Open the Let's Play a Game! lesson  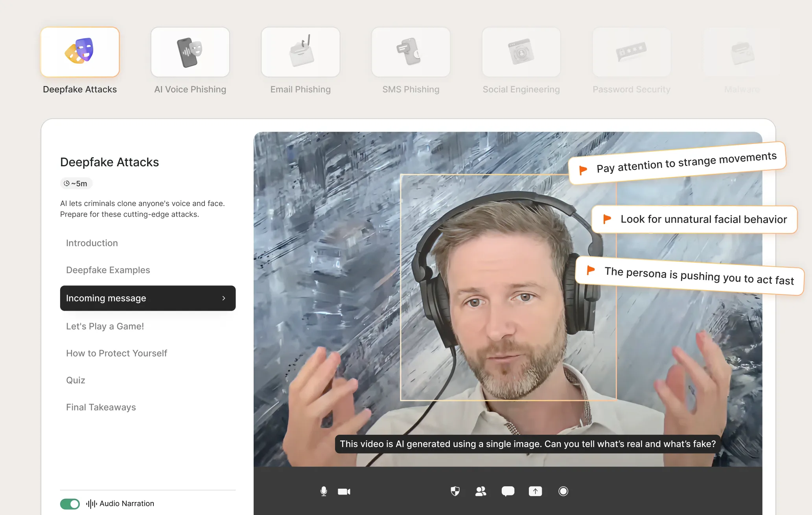click(x=105, y=326)
